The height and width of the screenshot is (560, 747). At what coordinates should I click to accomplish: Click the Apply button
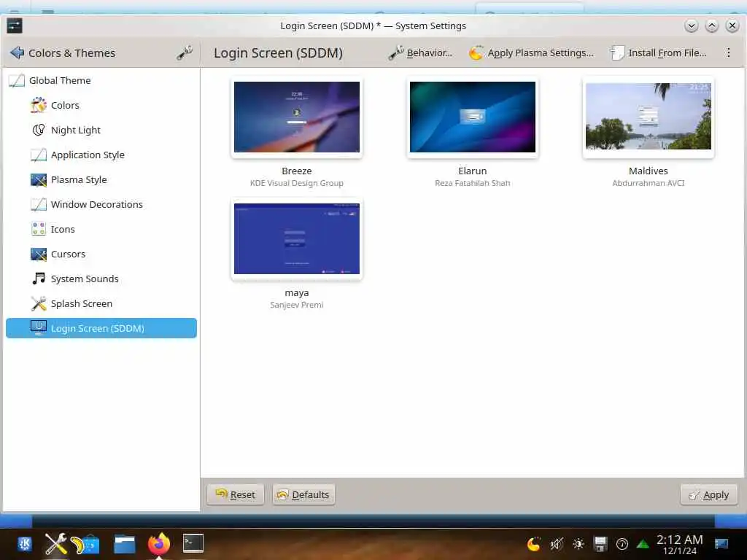click(x=709, y=495)
